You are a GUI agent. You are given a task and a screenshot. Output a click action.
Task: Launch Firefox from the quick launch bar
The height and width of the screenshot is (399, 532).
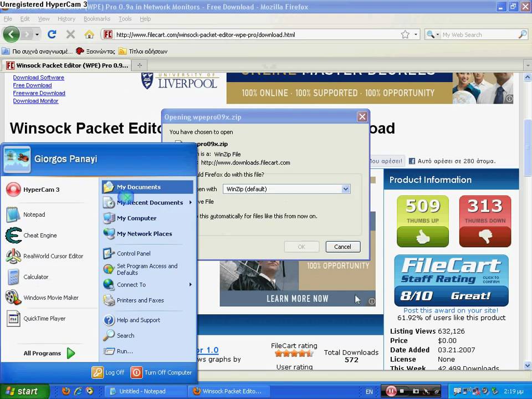(x=66, y=391)
